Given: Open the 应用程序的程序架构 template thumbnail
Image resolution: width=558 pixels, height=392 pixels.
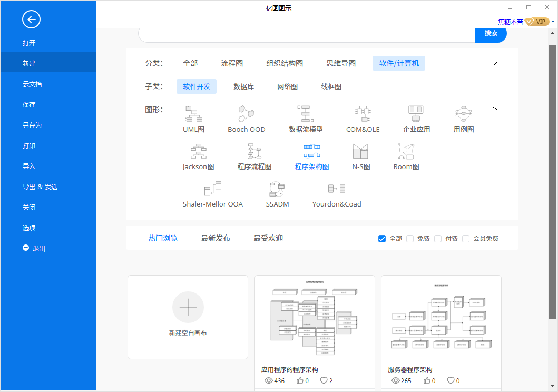Looking at the screenshot, I should coord(315,318).
